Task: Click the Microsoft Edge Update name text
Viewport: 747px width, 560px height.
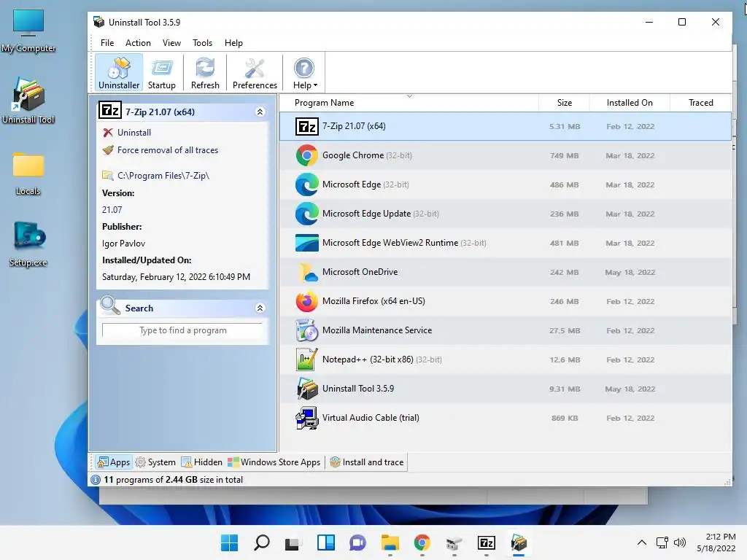Action: tap(366, 214)
